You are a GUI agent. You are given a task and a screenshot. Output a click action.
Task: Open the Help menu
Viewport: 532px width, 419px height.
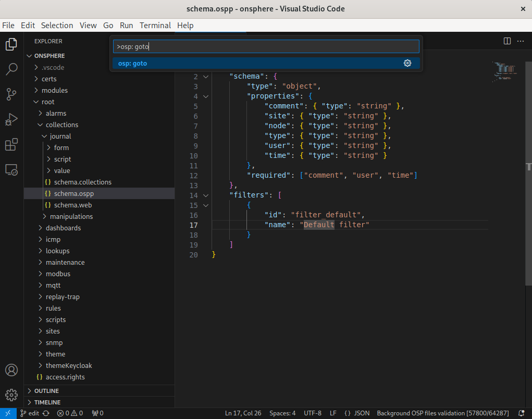coord(185,26)
